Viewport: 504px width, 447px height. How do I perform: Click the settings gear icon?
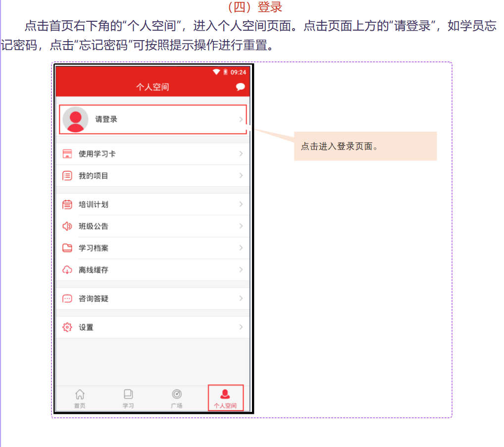[67, 327]
